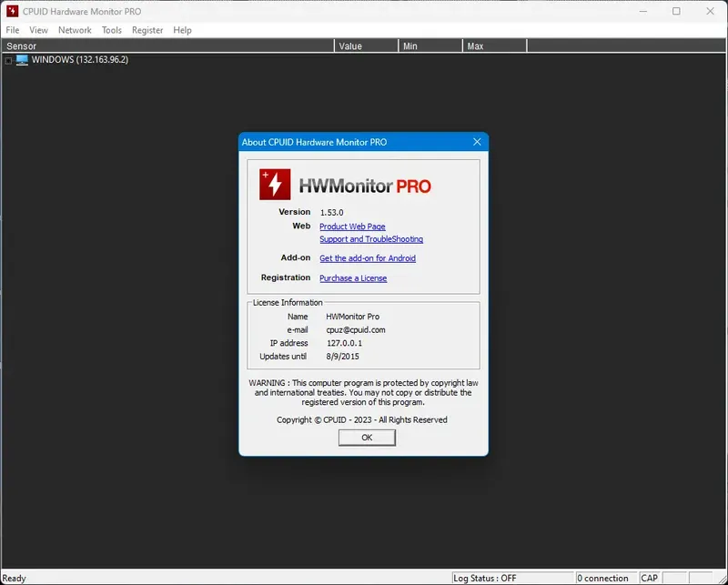Viewport: 728px width, 585px height.
Task: Click 0 connection status bar entry
Action: [x=606, y=578]
